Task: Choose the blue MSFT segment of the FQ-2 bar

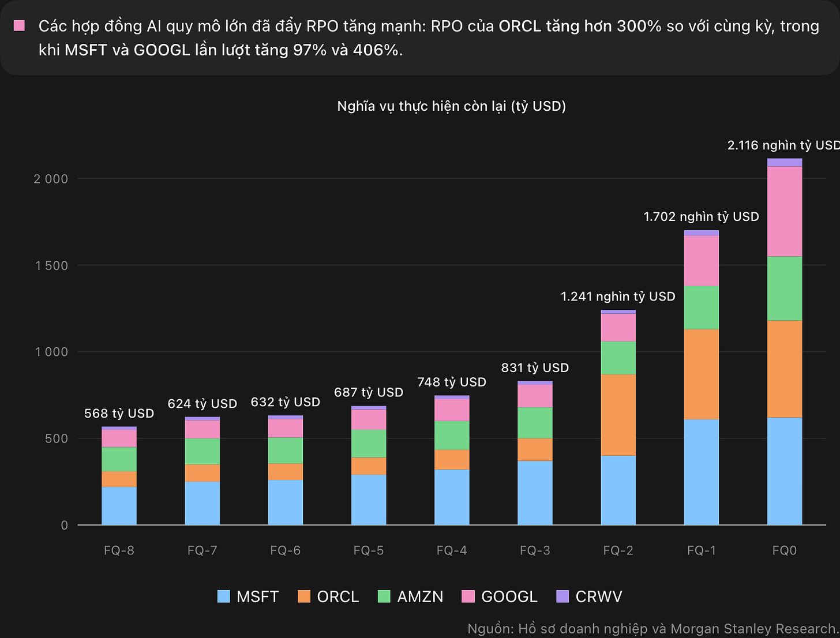Action: [x=618, y=490]
